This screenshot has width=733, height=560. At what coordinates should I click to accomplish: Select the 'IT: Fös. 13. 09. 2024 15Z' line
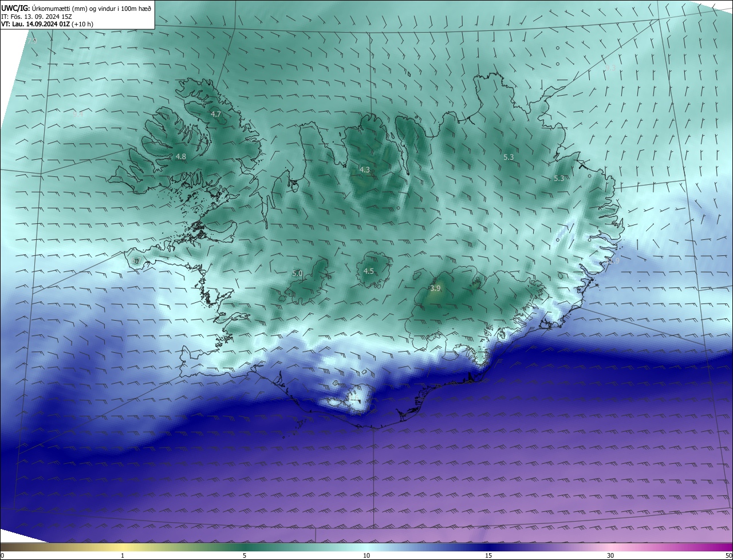pyautogui.click(x=36, y=17)
